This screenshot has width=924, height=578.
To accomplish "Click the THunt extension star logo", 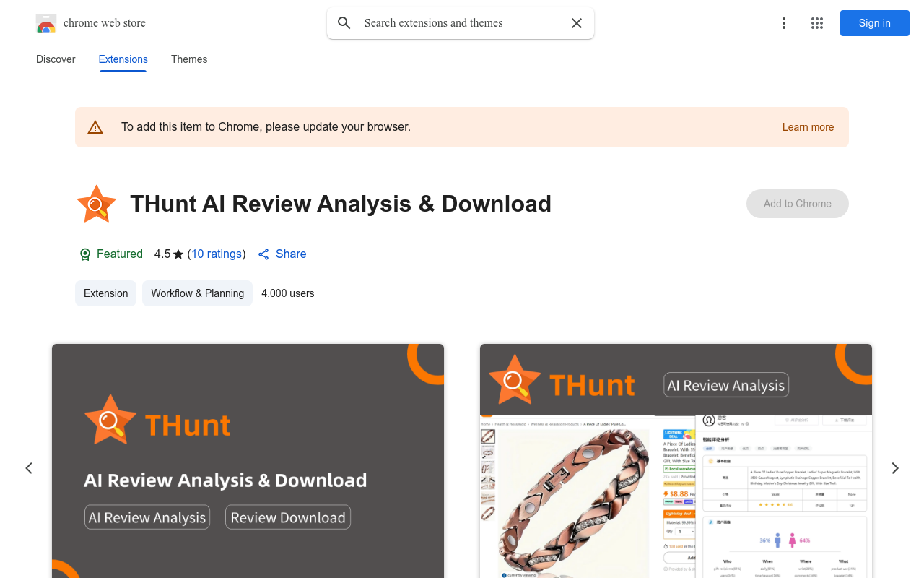I will point(97,204).
